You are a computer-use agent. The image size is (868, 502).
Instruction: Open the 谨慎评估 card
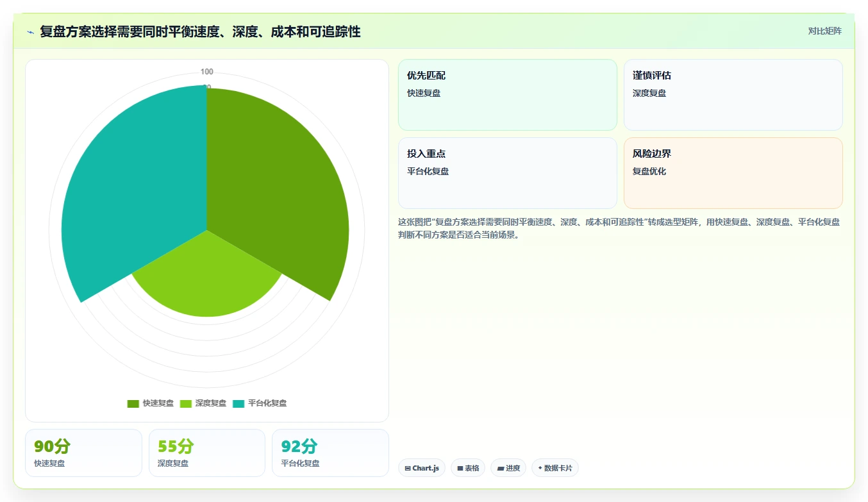pyautogui.click(x=733, y=95)
